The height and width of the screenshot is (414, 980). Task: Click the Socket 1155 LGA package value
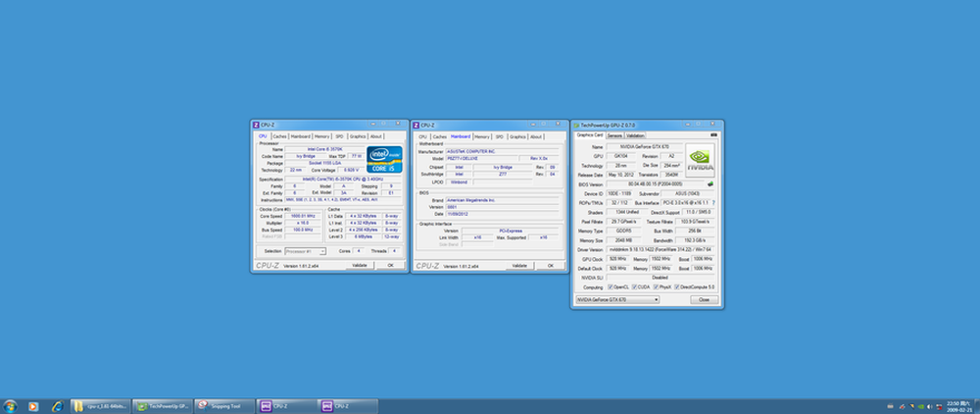(x=324, y=163)
